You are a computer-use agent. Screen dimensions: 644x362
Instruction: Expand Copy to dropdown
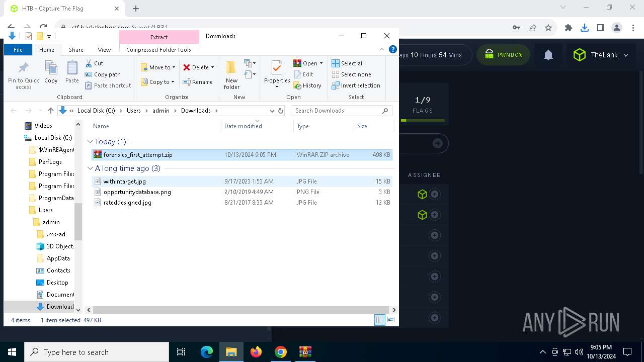tap(173, 82)
